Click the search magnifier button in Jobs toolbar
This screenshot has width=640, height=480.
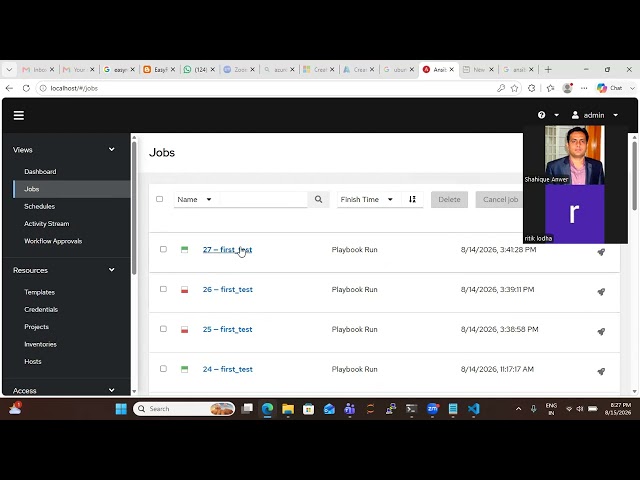pyautogui.click(x=318, y=199)
